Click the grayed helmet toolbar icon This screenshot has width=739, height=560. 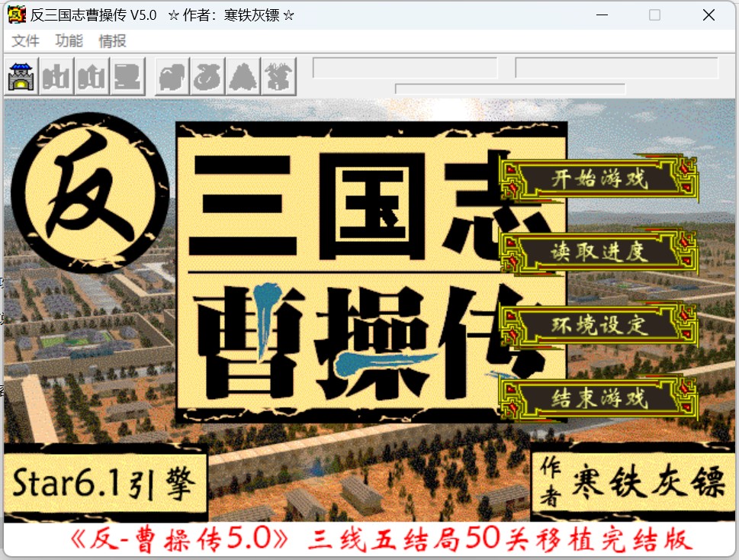[x=172, y=76]
